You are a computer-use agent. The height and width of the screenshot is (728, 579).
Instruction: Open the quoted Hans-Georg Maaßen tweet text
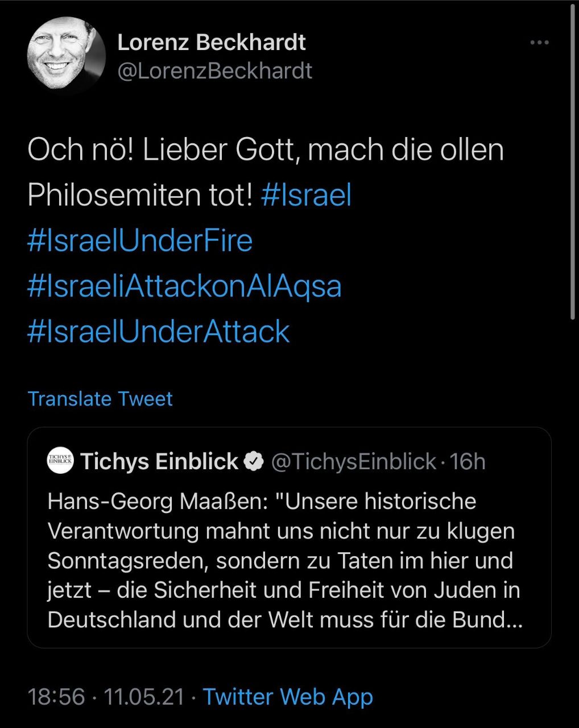283,560
